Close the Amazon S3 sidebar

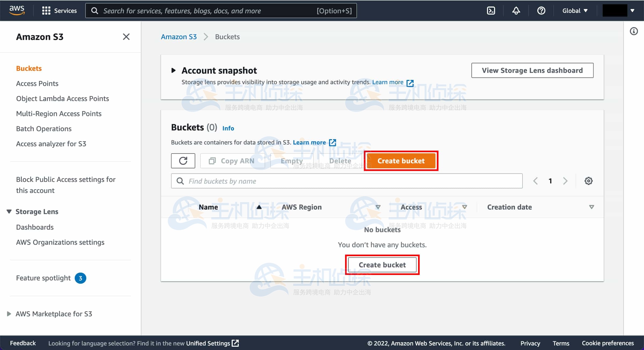click(x=126, y=37)
